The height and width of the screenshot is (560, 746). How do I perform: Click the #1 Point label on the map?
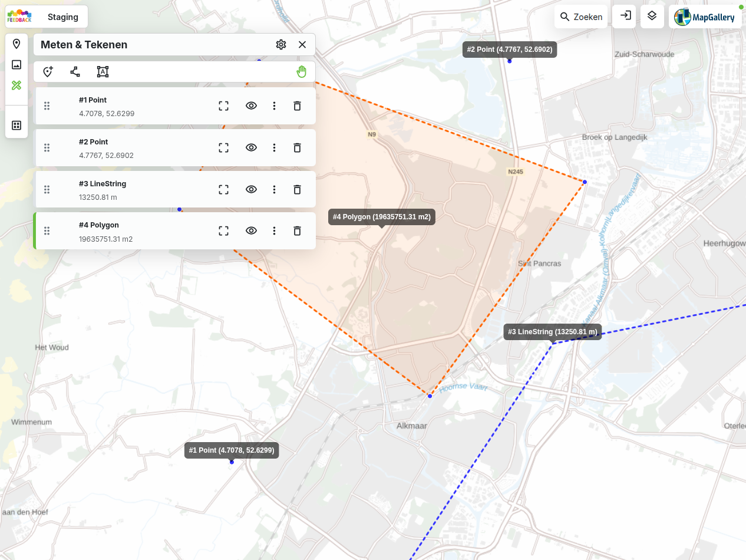coord(232,450)
